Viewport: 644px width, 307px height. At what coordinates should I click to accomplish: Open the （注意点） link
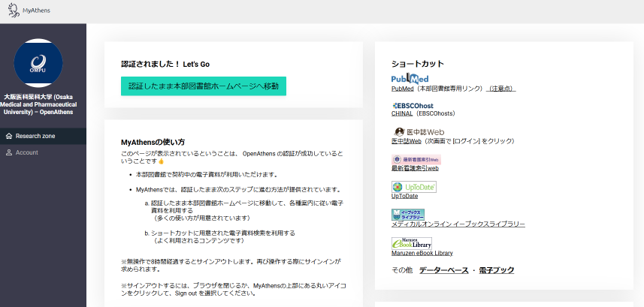click(500, 89)
